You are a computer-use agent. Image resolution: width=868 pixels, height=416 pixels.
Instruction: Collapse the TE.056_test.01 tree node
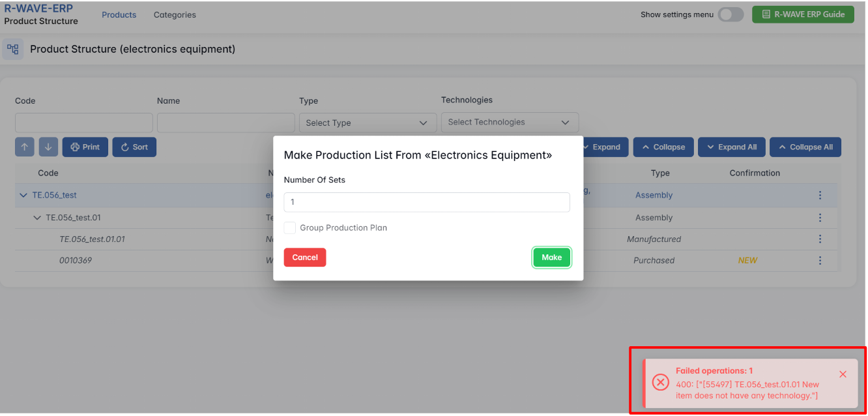tap(37, 218)
